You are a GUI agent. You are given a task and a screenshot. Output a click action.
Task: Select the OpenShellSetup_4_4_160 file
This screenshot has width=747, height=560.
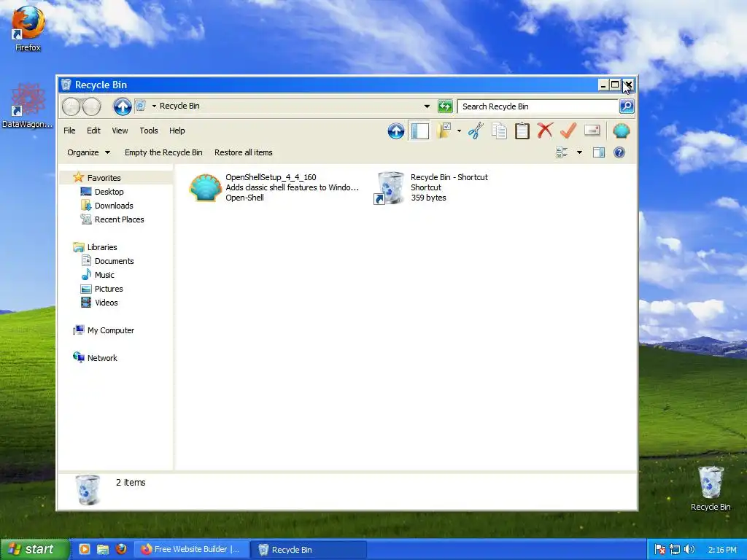pos(274,187)
